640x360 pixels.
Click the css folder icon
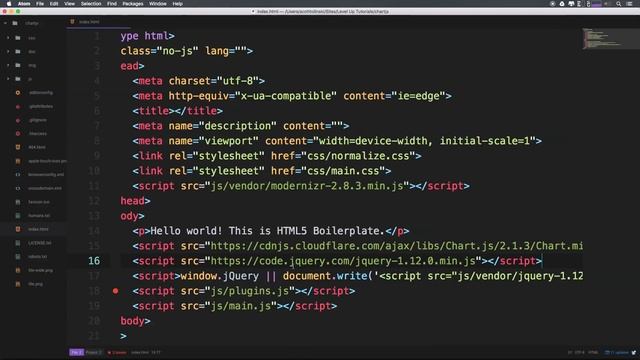pos(18,38)
